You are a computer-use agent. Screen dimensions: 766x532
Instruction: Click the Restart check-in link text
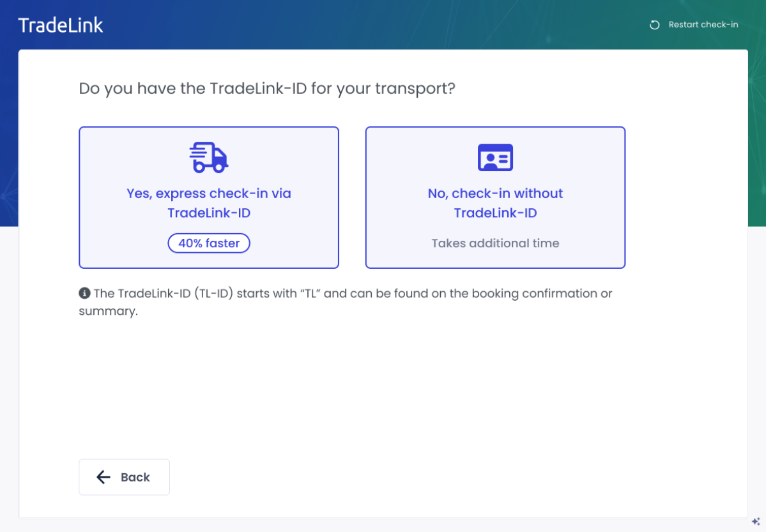click(x=703, y=25)
